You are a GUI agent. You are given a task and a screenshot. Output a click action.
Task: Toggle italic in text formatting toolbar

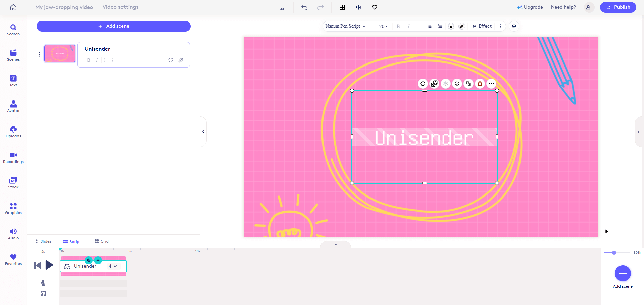tap(408, 26)
